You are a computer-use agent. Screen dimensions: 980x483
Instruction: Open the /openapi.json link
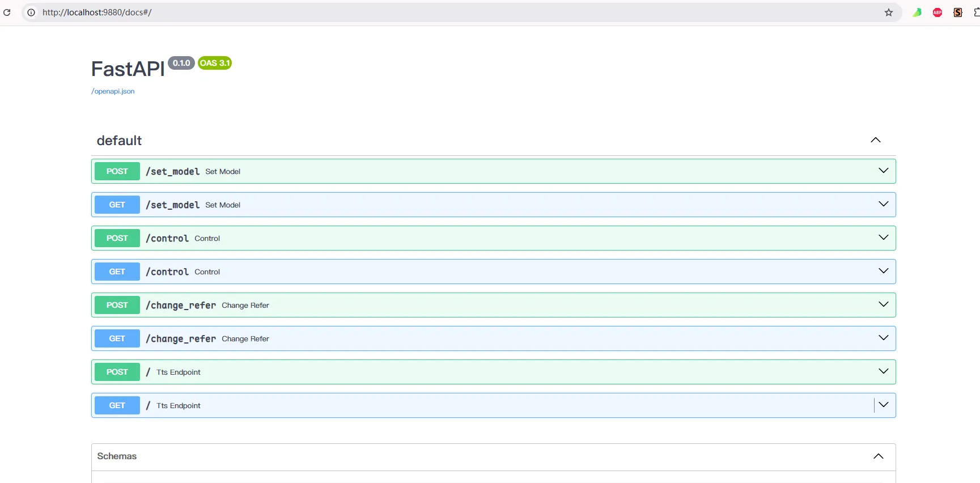point(113,91)
